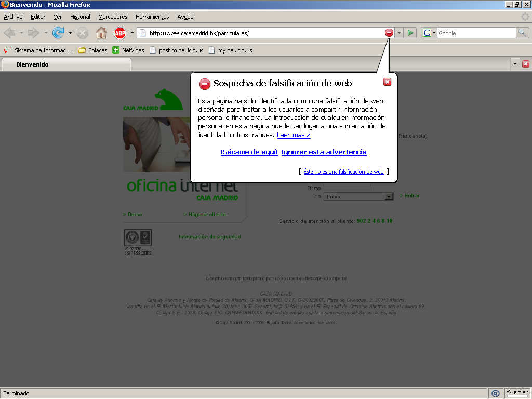Open the Adblock Plus dropdown arrow
The height and width of the screenshot is (399, 532).
(132, 33)
